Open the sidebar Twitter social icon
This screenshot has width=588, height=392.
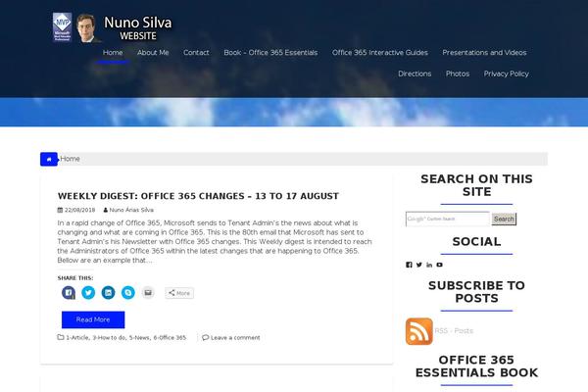(x=418, y=265)
